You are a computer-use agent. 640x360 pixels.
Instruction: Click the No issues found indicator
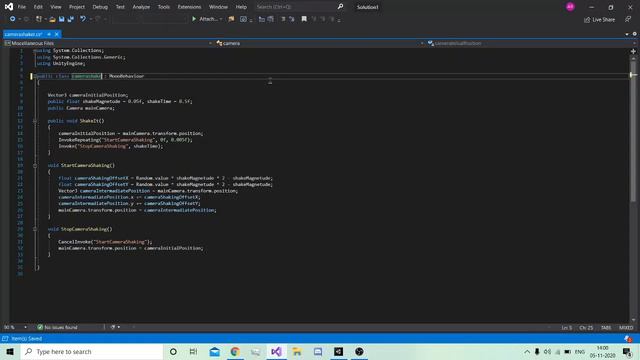point(58,327)
